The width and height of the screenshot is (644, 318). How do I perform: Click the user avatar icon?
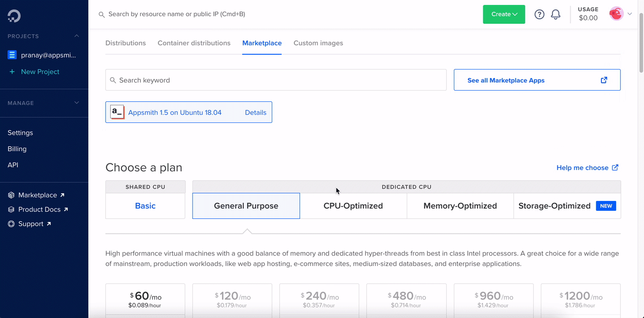(616, 14)
